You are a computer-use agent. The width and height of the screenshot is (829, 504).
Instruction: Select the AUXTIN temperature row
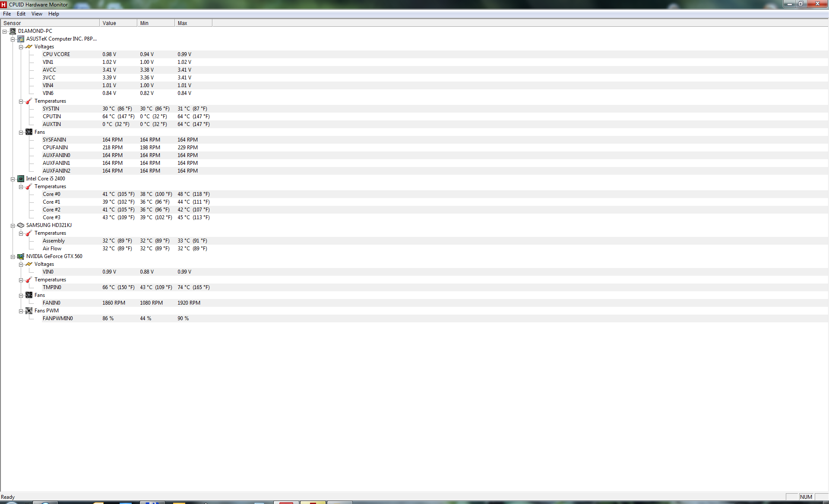click(435, 124)
